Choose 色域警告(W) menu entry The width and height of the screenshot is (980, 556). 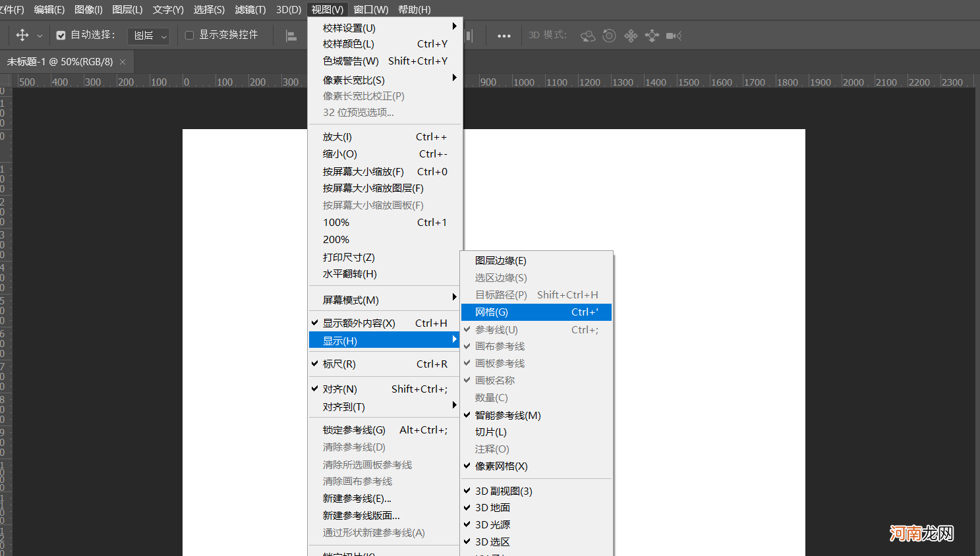click(x=386, y=61)
